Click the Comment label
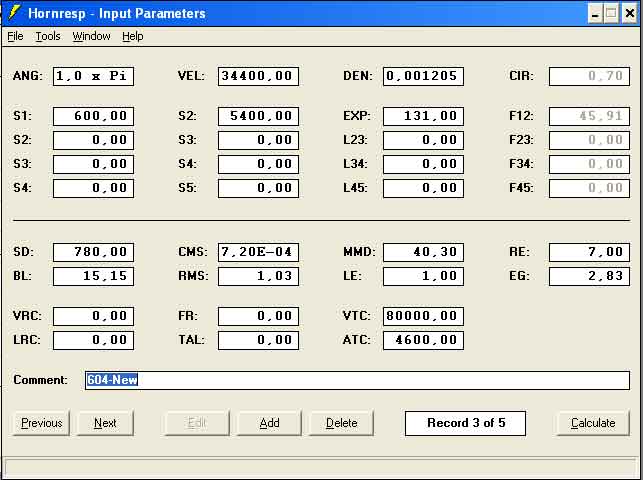The height and width of the screenshot is (480, 643). [40, 380]
